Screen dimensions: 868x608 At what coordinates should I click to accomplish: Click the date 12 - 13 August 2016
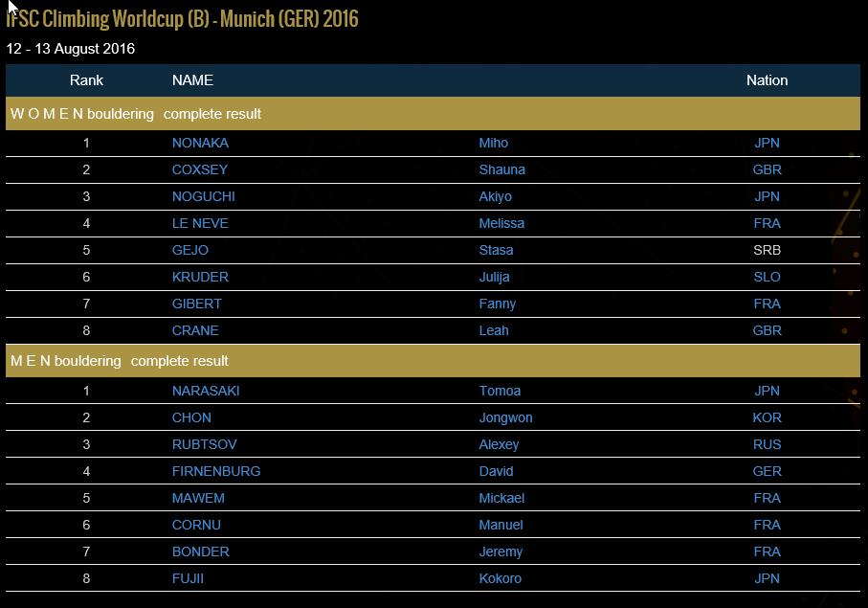[70, 49]
